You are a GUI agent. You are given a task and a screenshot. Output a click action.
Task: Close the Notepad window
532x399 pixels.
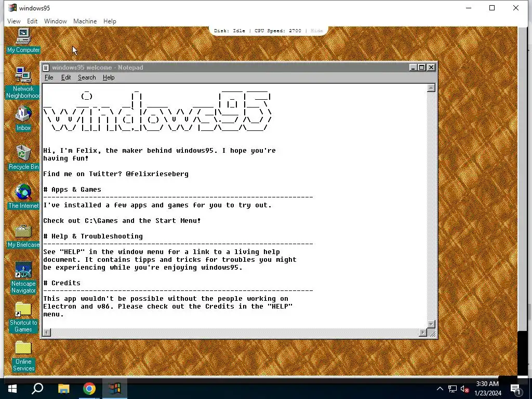click(431, 68)
